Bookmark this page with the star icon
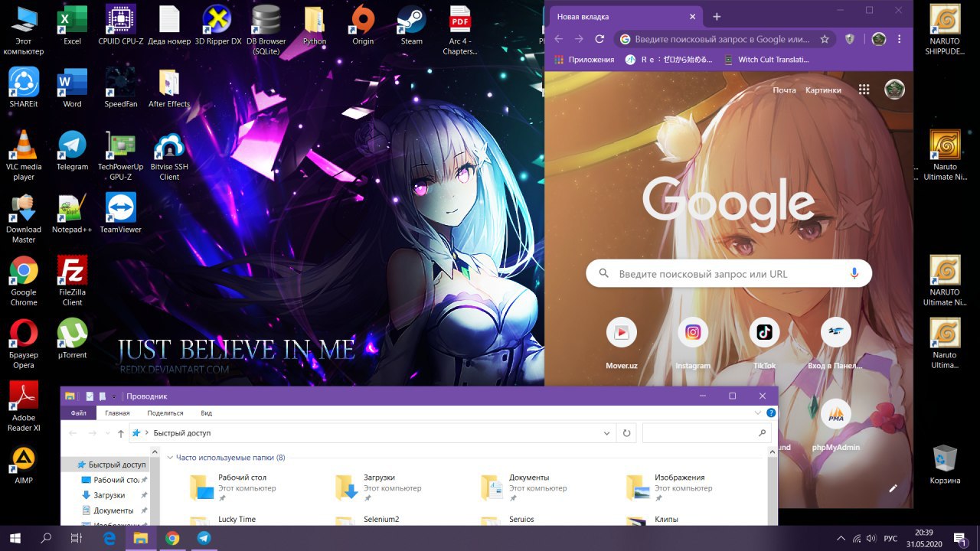Viewport: 980px width, 551px height. point(825,39)
